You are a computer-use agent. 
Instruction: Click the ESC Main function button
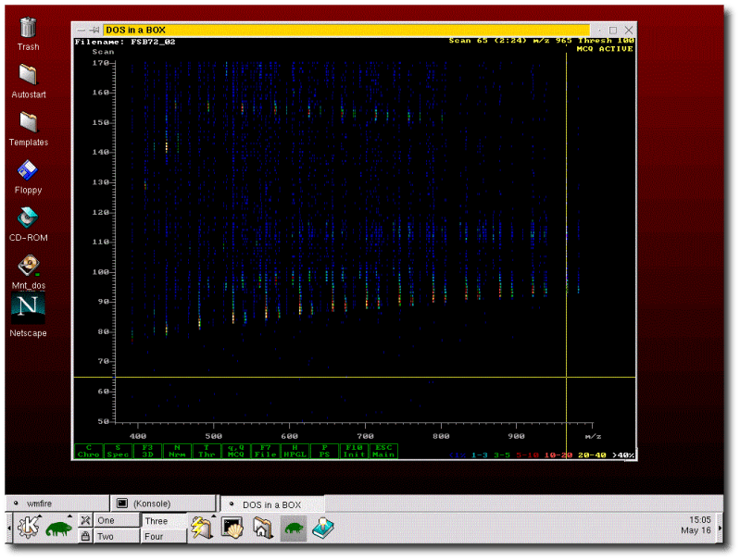pos(383,451)
